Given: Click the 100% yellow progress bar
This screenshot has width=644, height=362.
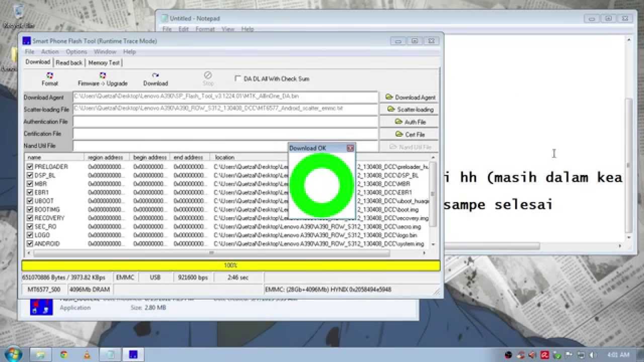Looking at the screenshot, I should [231, 265].
